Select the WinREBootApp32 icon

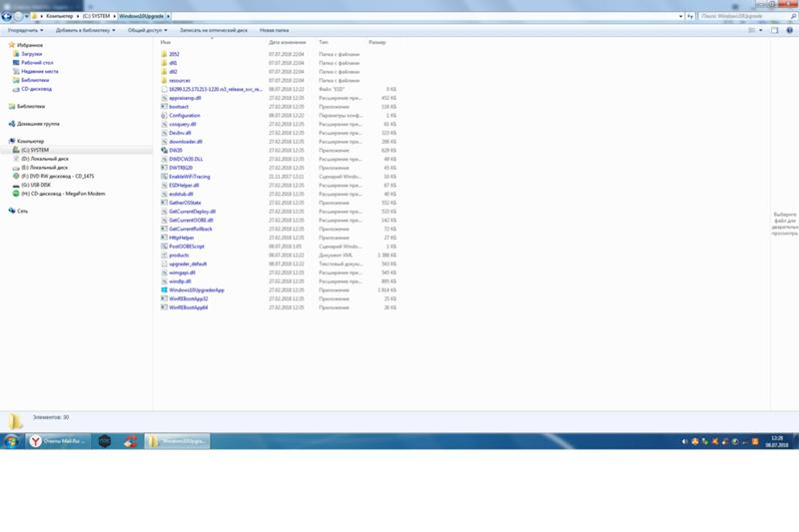coord(164,298)
